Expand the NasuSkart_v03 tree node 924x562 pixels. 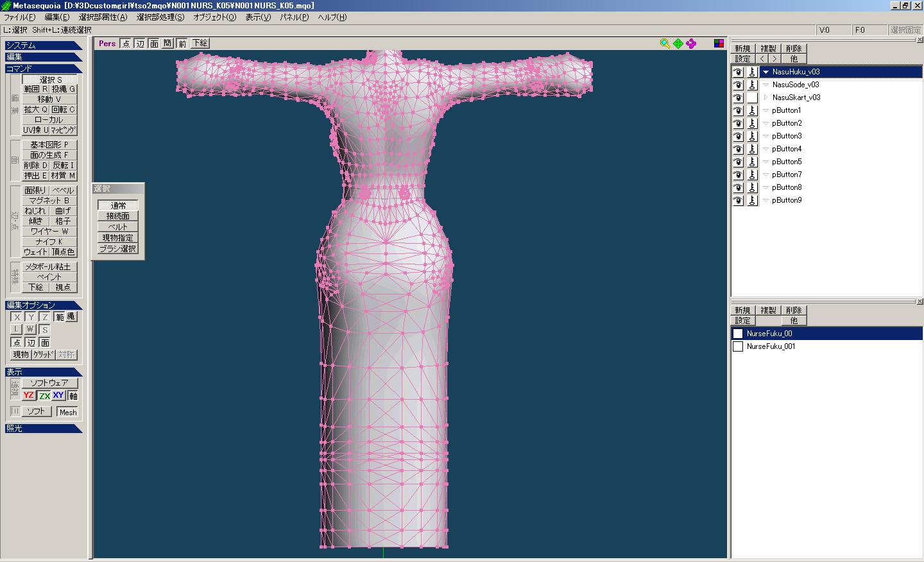766,98
